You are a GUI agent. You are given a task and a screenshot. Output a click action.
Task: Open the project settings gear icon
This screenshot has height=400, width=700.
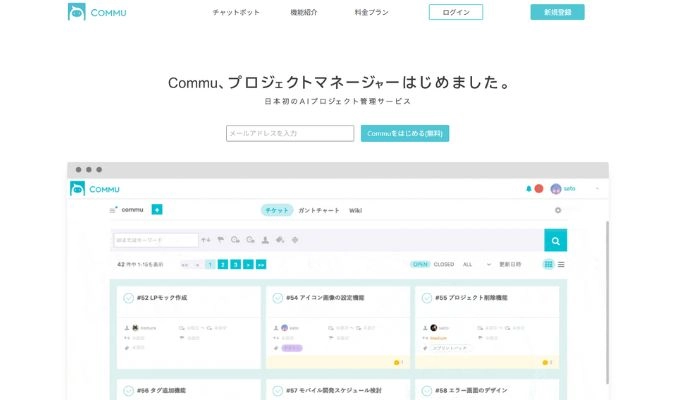[x=558, y=210]
